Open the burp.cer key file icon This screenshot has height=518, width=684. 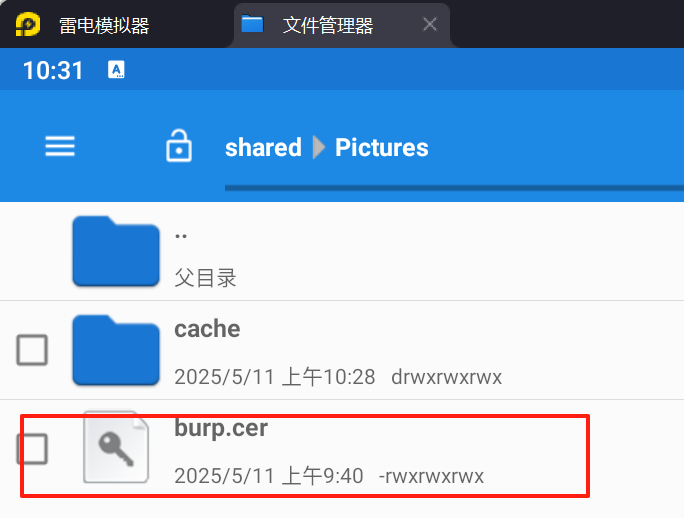point(116,447)
